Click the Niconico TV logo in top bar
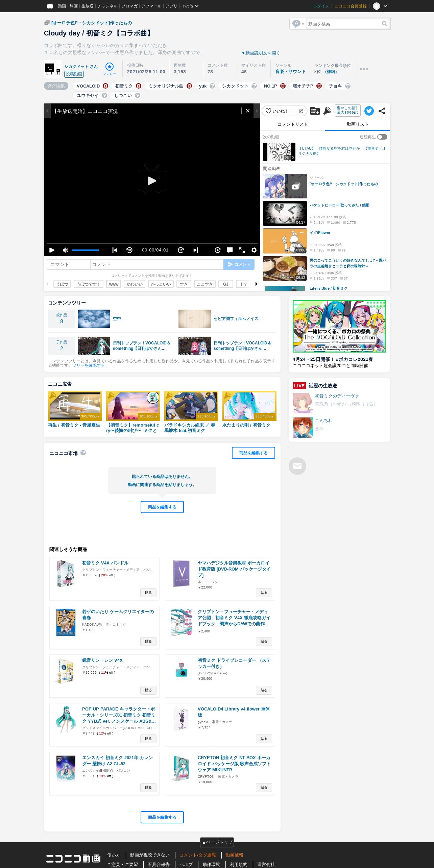 (50, 6)
